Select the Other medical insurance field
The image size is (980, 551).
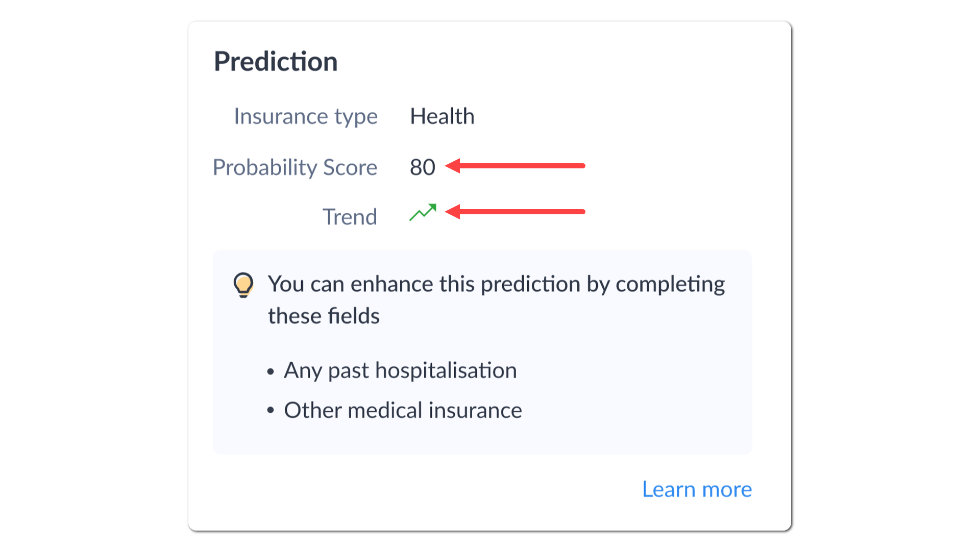point(403,410)
